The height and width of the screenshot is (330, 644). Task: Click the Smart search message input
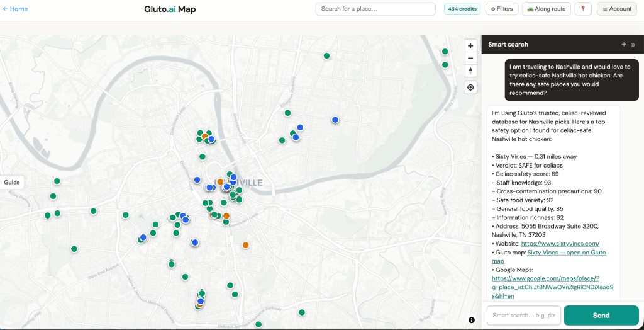[524, 315]
